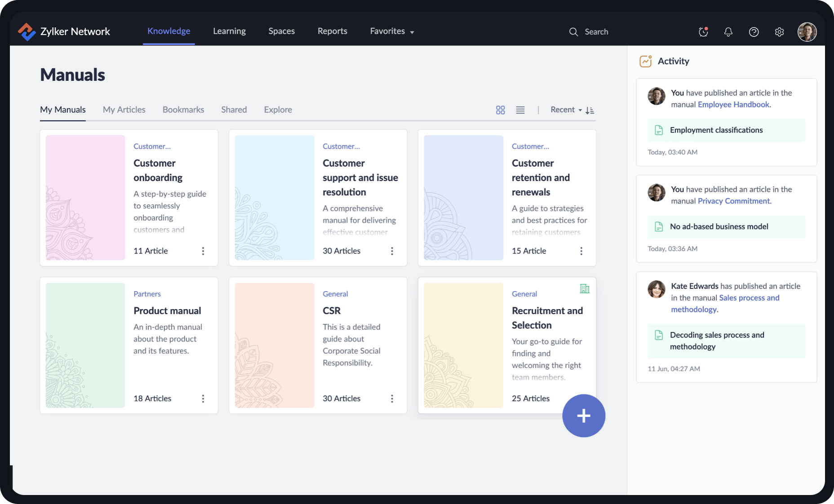The width and height of the screenshot is (834, 504).
Task: Click the 25 Articles count
Action: pos(531,398)
